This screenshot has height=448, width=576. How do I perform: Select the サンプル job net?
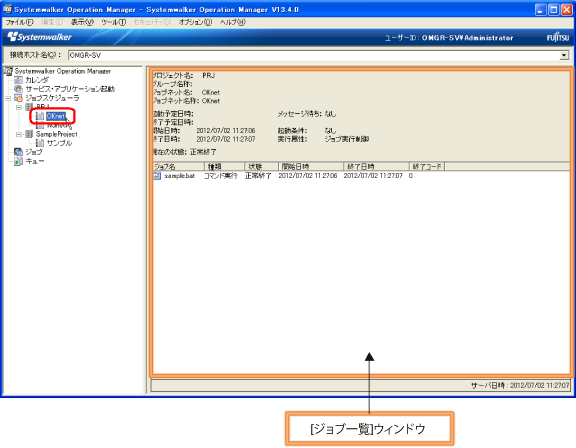59,143
